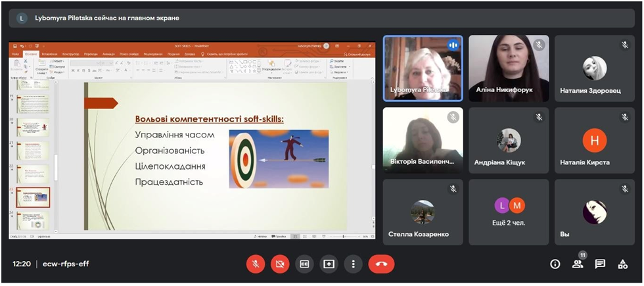The image size is (644, 286).
Task: Enable closed captions with CC button
Action: coord(304,264)
